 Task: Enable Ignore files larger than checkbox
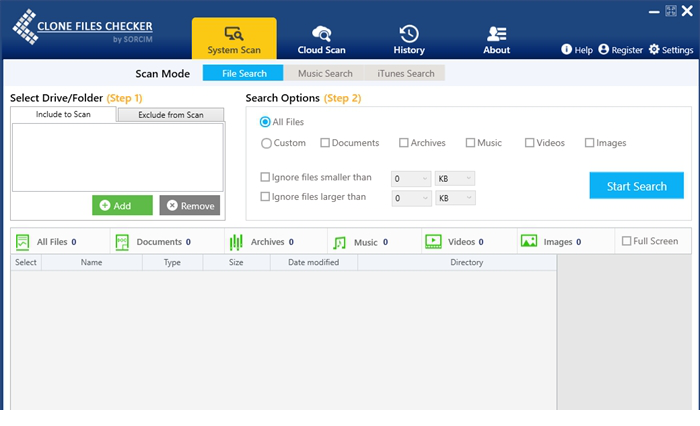265,197
